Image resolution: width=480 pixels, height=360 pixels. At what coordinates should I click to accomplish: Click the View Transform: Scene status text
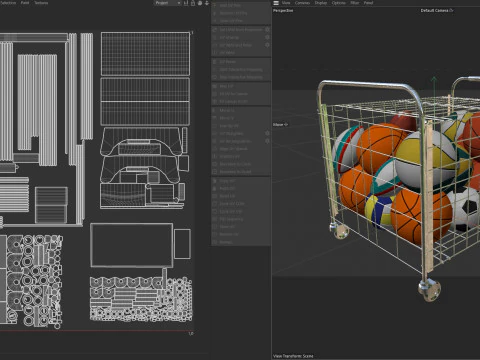click(293, 356)
